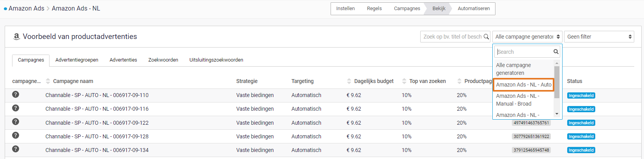Click the Targeting column header

(303, 81)
